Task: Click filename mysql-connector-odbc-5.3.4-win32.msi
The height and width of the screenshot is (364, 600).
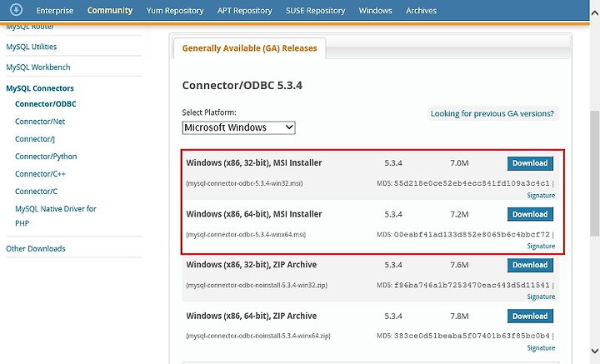Action: (244, 183)
